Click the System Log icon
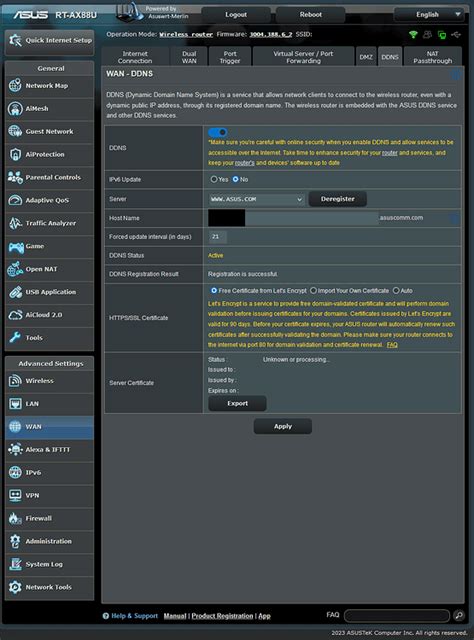474x640 pixels. pos(15,564)
